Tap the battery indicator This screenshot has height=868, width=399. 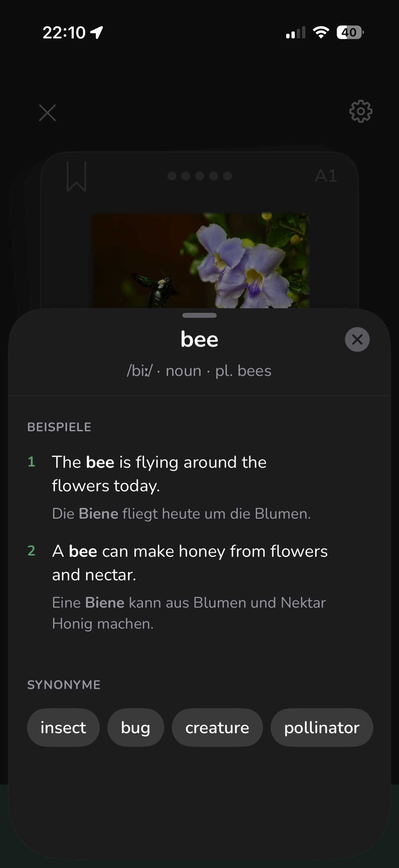point(350,33)
